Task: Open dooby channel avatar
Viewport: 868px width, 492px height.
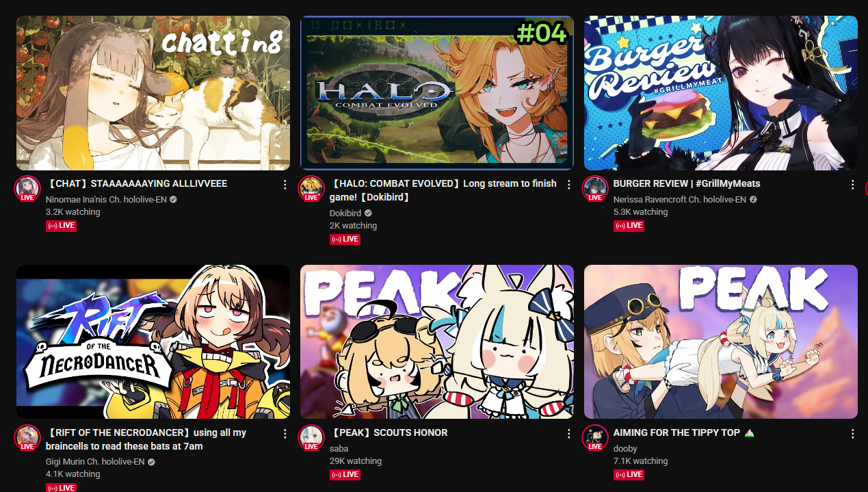Action: coord(595,437)
